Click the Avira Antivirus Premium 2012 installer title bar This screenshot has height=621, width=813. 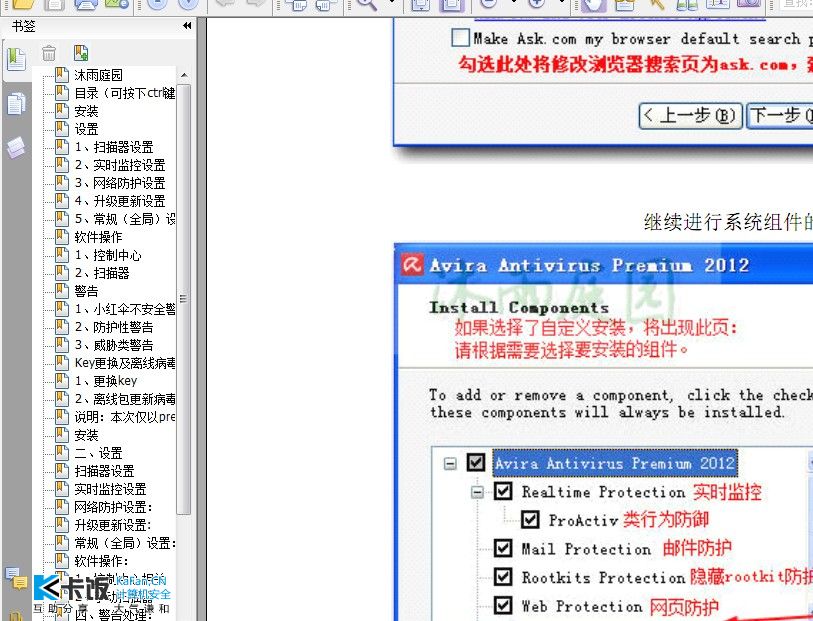click(604, 265)
